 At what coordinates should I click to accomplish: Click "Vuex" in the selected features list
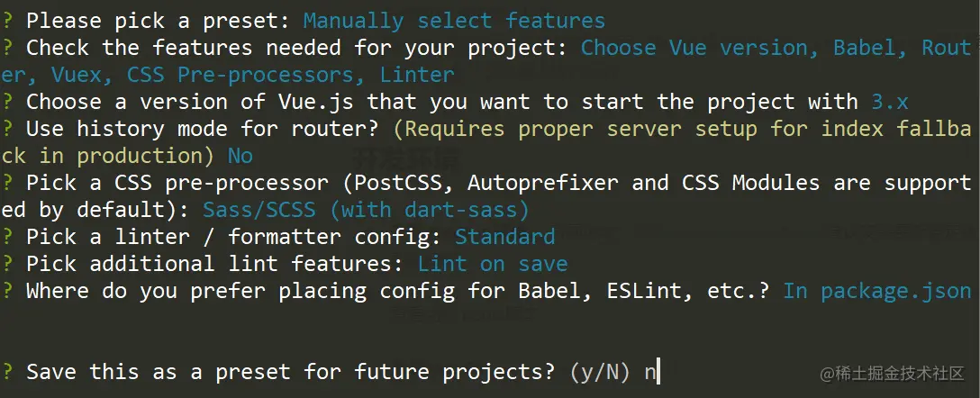tap(76, 75)
